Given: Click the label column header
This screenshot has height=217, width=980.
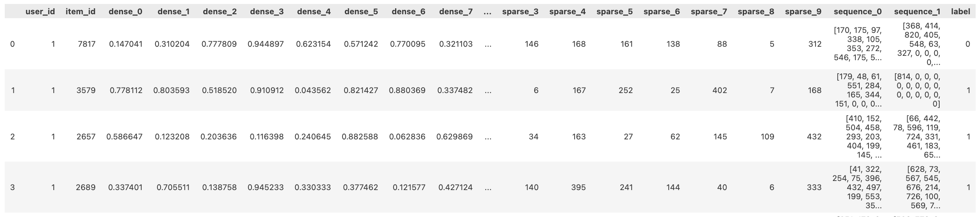Looking at the screenshot, I should click(x=960, y=11).
